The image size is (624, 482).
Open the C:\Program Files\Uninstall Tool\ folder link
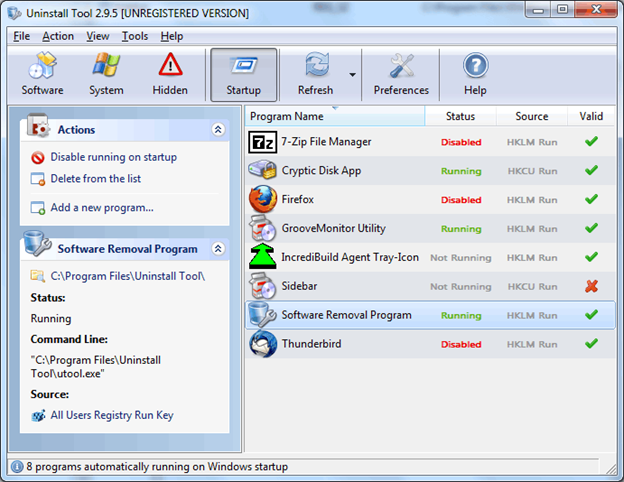(127, 276)
